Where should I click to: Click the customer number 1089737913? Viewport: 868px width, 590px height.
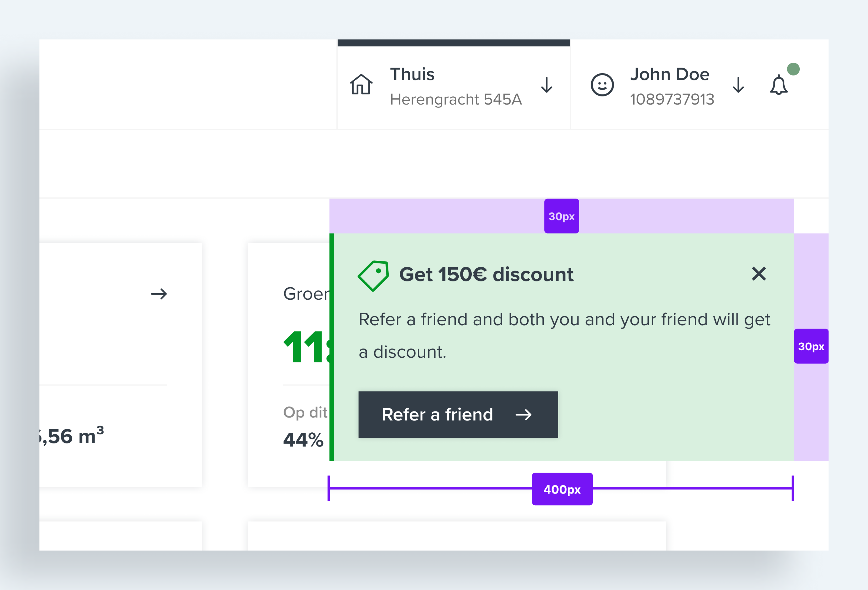pos(672,99)
